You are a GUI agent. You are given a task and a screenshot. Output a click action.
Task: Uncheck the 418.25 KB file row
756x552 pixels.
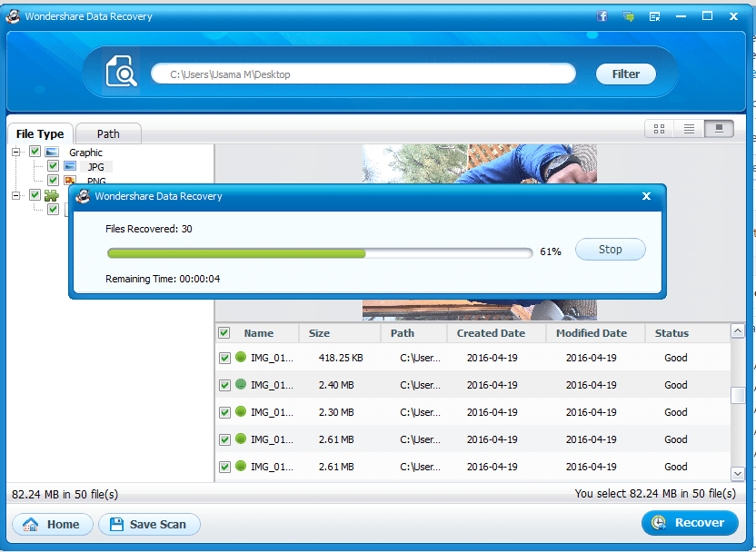pos(224,358)
